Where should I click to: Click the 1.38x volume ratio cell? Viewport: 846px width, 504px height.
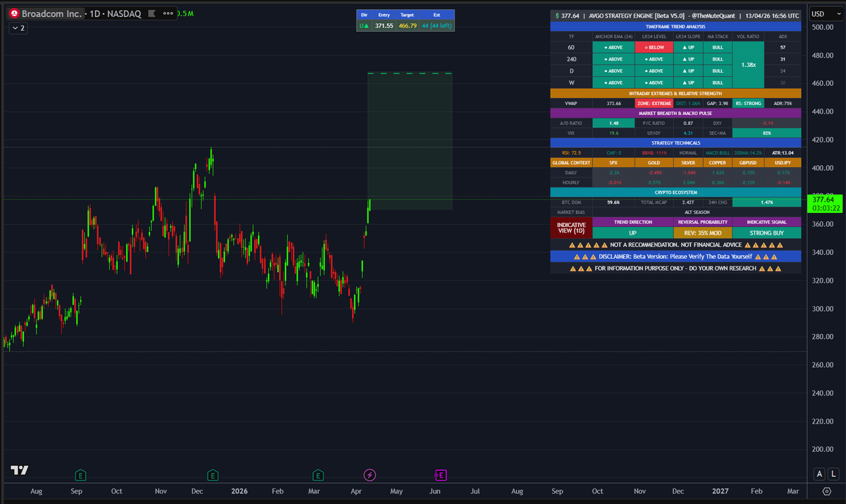(x=750, y=64)
